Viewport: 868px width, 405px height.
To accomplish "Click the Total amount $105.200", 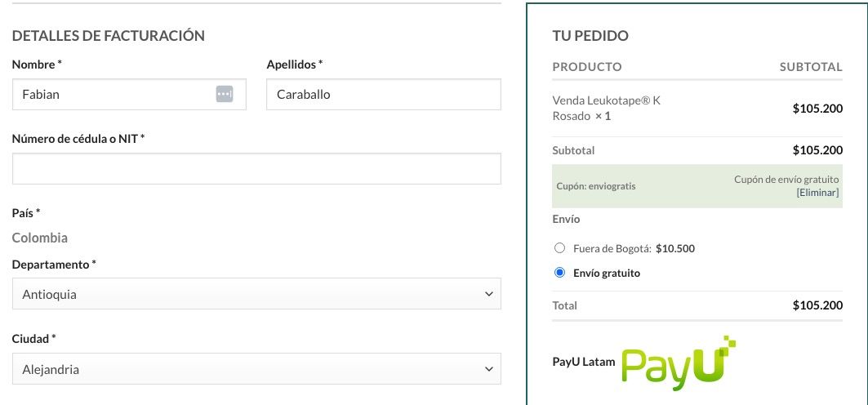I will pyautogui.click(x=817, y=305).
